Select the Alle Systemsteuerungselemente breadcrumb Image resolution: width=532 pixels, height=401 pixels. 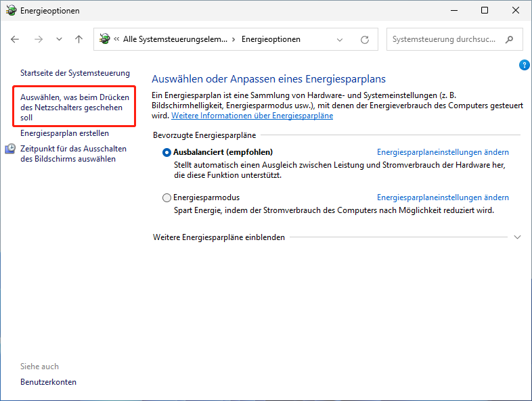pos(175,39)
